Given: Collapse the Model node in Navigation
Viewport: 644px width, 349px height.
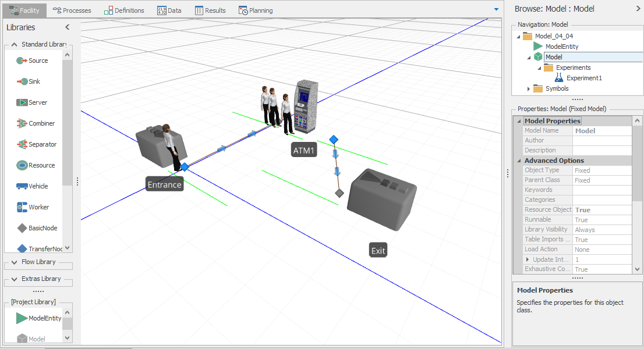Looking at the screenshot, I should (x=529, y=58).
